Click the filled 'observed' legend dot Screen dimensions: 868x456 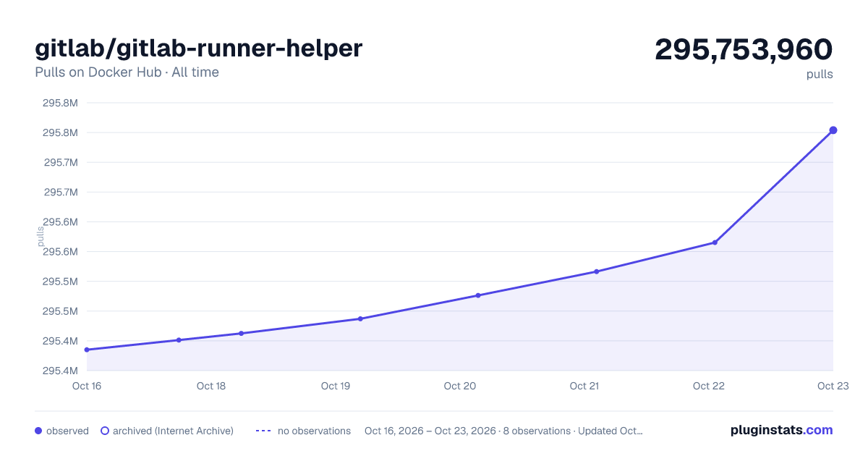(x=38, y=431)
